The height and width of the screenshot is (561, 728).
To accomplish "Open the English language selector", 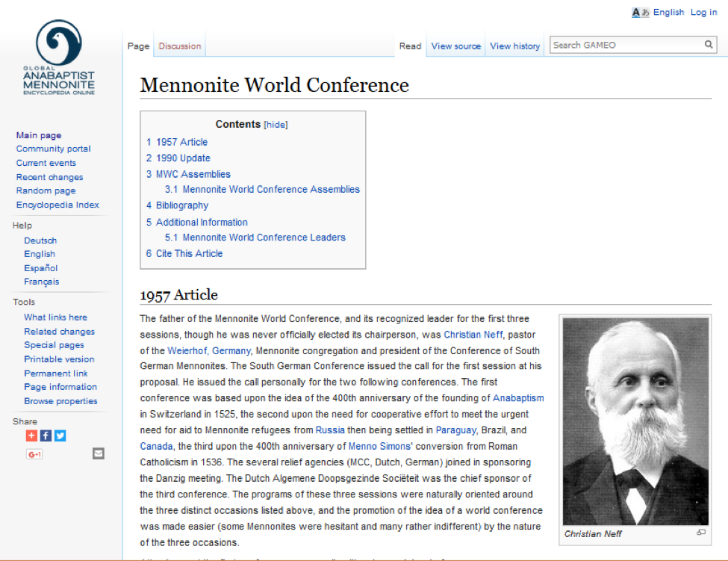I will 668,12.
